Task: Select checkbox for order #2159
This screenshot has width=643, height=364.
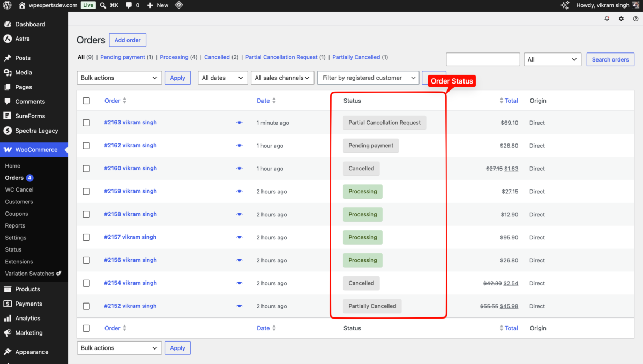Action: [86, 191]
